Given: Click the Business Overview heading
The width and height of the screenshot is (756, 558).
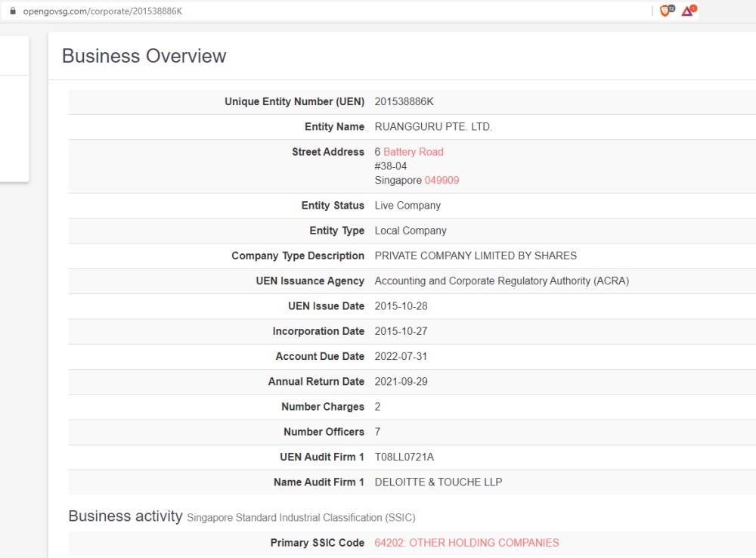Looking at the screenshot, I should coord(144,56).
